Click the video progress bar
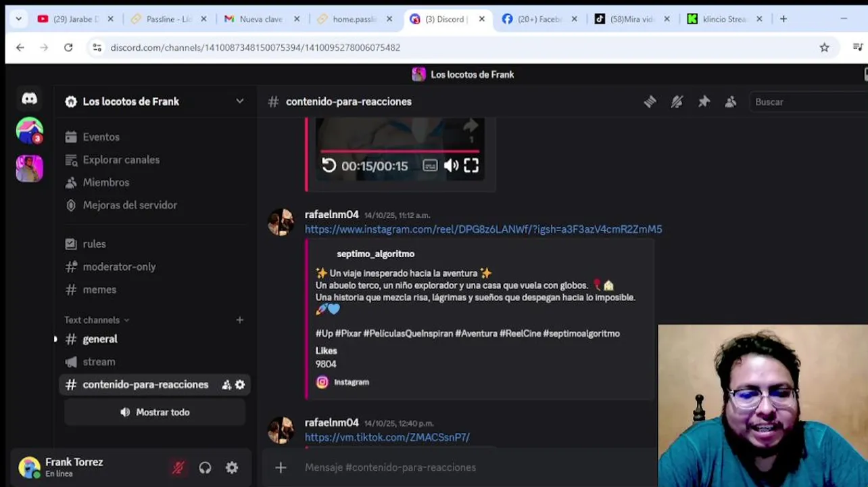Screen dimensions: 868x487 400,152
